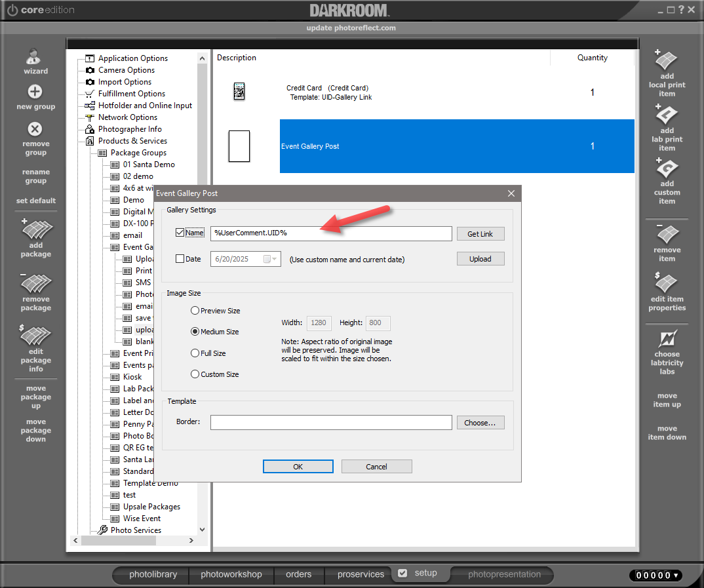The image size is (704, 588).
Task: Click the Event Gallery Post blank thumbnail
Action: click(239, 146)
